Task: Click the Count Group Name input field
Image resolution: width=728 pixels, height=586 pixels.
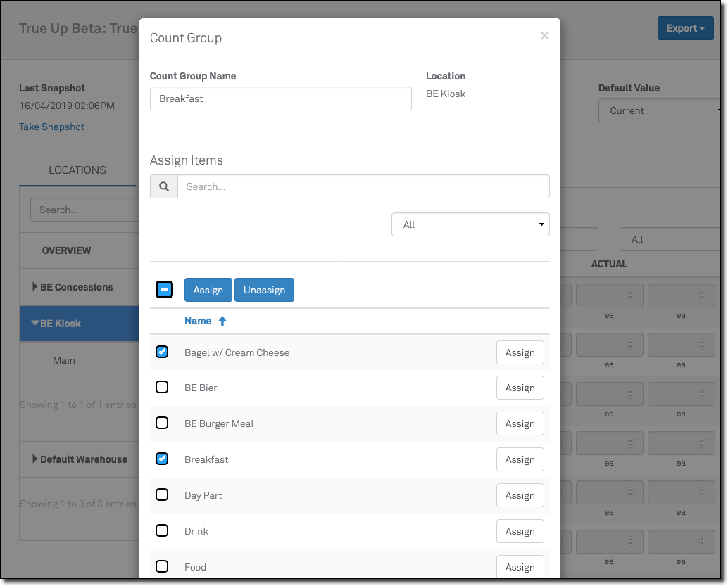Action: pos(280,98)
